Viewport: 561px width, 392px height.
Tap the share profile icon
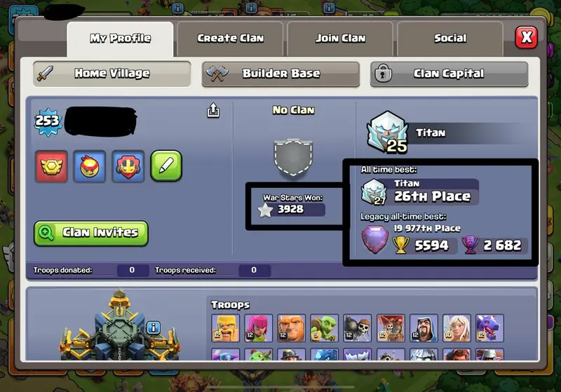click(x=213, y=110)
